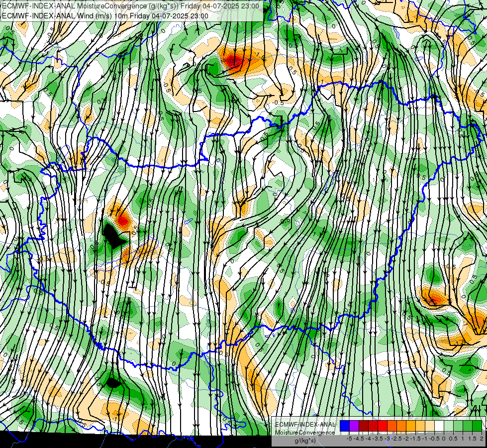Click the orange swatch between -2.5 and -2

click(x=401, y=426)
